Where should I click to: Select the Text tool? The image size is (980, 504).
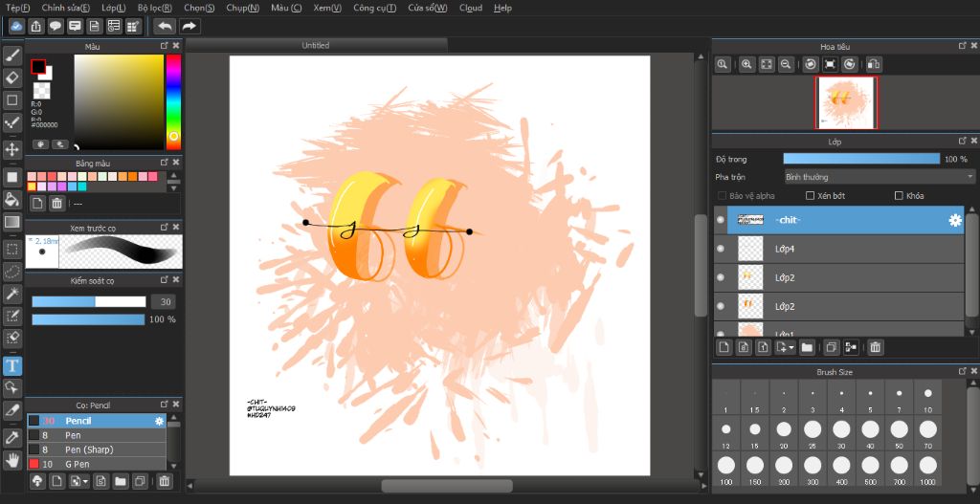(x=12, y=365)
